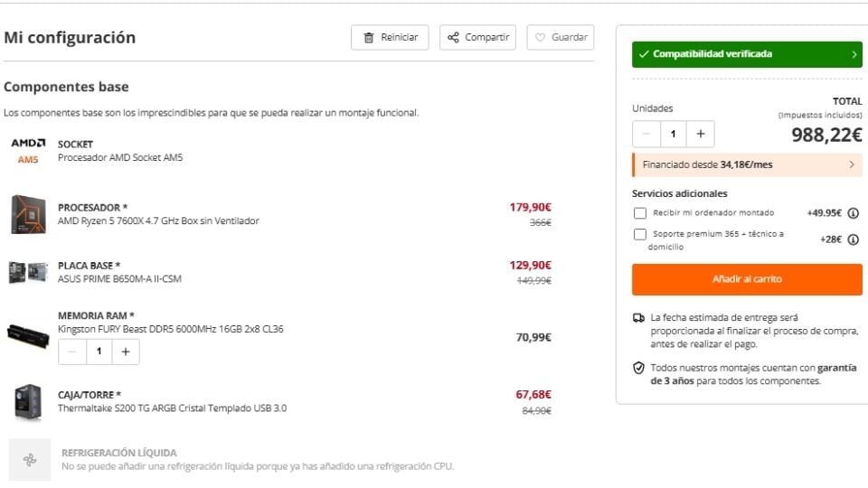
Task: Click the Reiniciar button with trash icon
Action: (x=390, y=37)
